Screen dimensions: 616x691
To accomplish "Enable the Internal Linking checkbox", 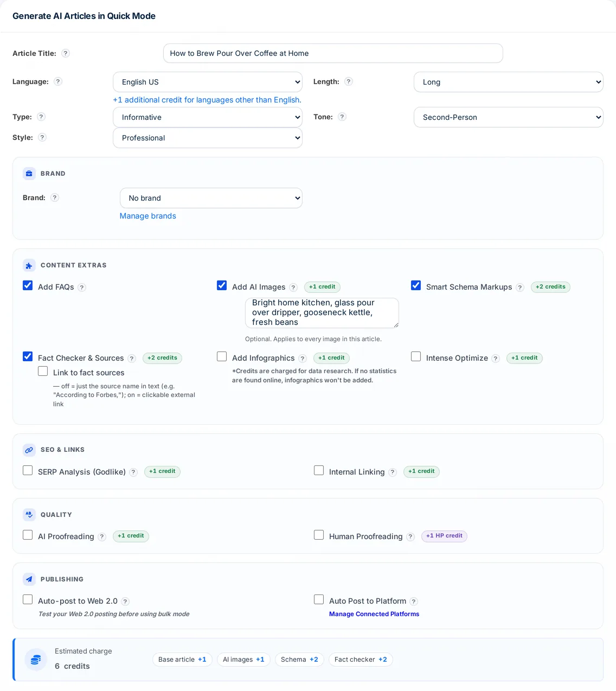I will pyautogui.click(x=319, y=470).
